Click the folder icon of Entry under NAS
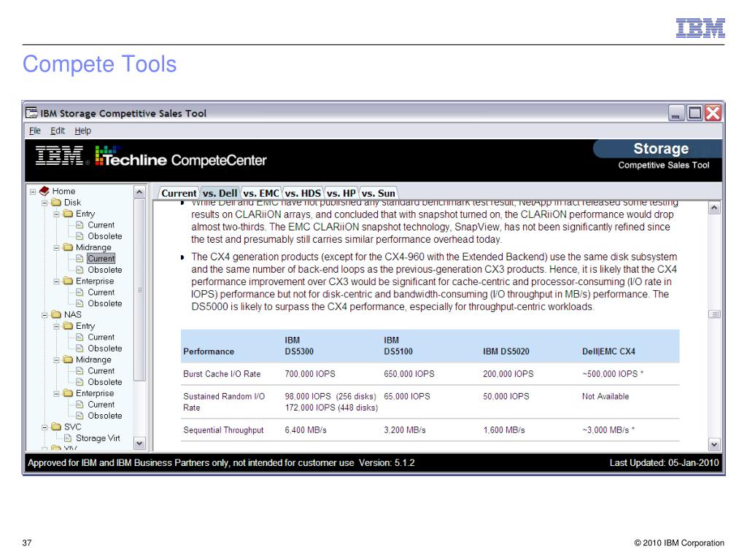 (68, 326)
